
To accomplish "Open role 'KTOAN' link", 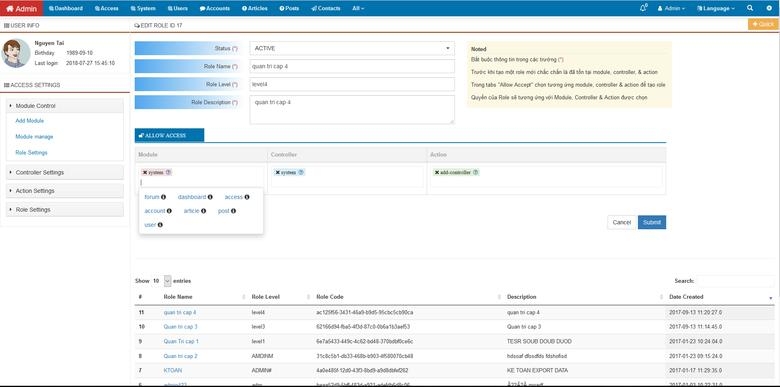I will pyautogui.click(x=173, y=371).
